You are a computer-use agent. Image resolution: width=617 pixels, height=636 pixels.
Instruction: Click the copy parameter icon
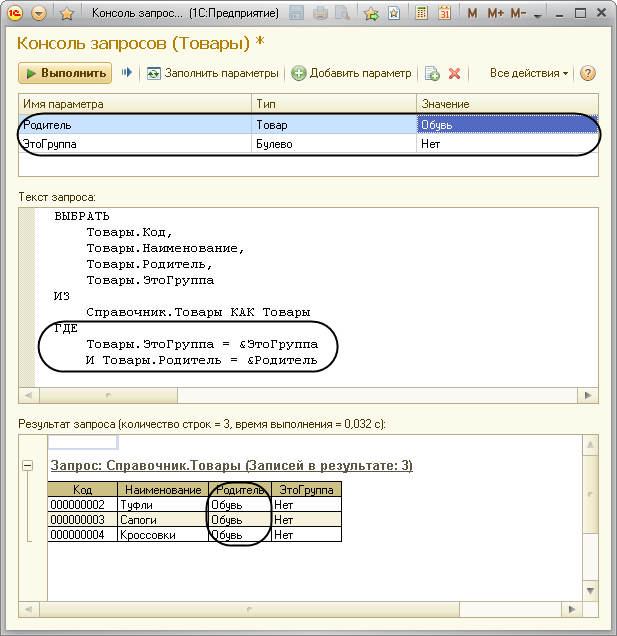coord(432,73)
